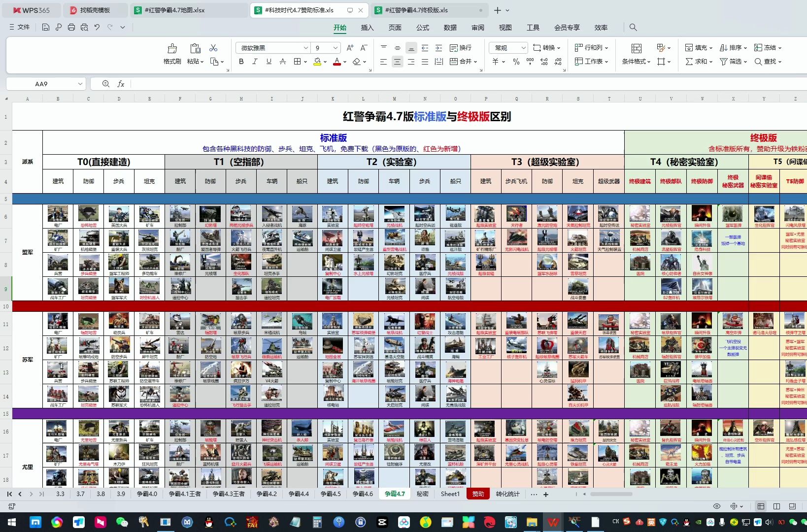Click the thousands separator icon
807x532 pixels.
[530, 62]
